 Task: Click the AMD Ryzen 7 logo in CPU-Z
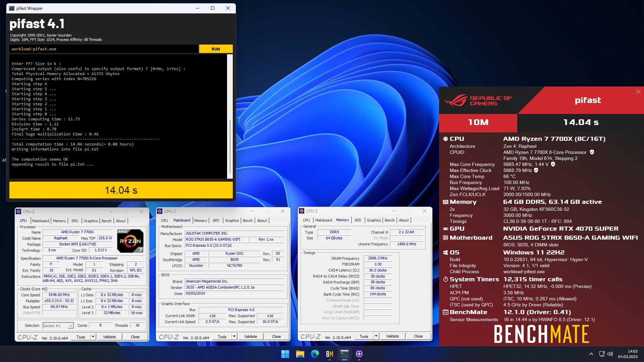[x=130, y=241]
